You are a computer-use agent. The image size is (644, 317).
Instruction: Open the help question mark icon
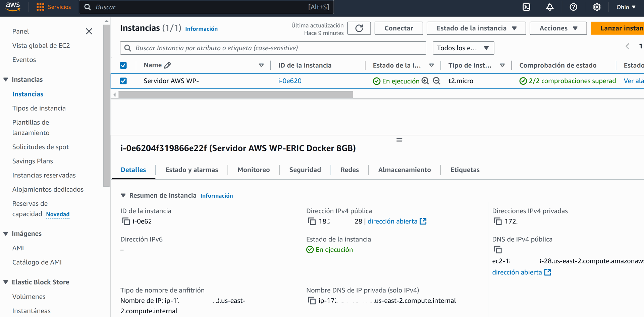coord(573,7)
